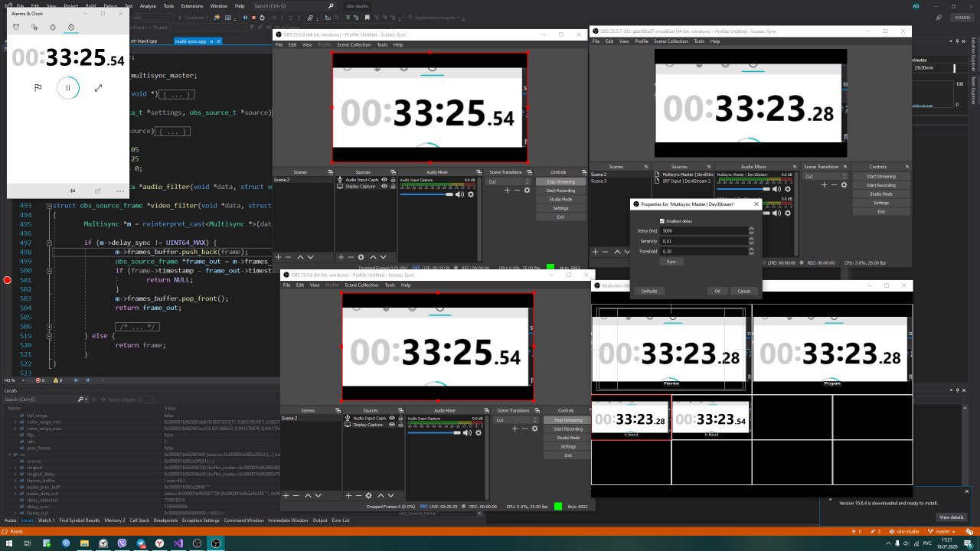Open the Cut transition dropdown in modified OBS
The height and width of the screenshot is (551, 980).
point(826,176)
